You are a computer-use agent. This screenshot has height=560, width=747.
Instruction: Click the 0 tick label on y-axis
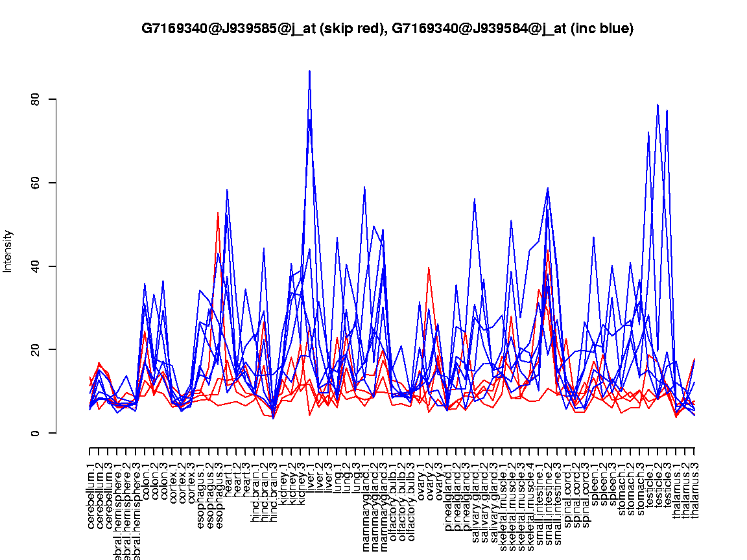[x=37, y=433]
